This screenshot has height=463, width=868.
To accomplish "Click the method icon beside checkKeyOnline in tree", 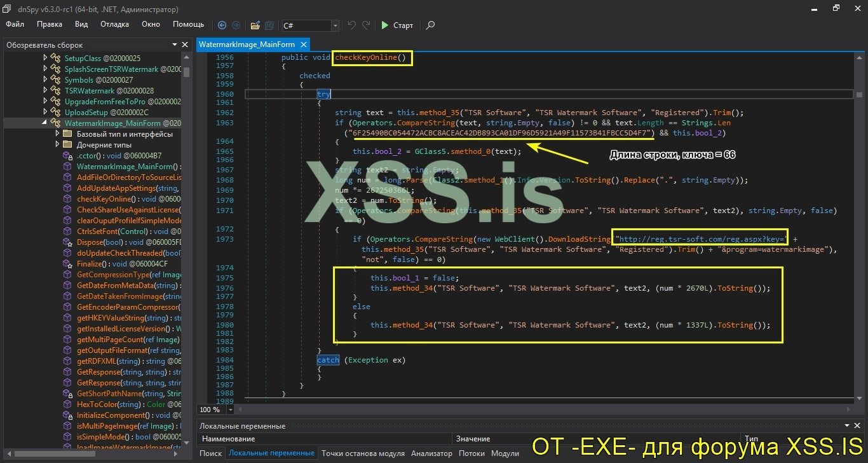I will [68, 199].
